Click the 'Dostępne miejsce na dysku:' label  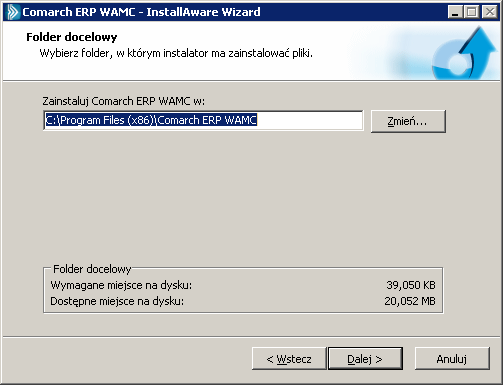pyautogui.click(x=117, y=301)
